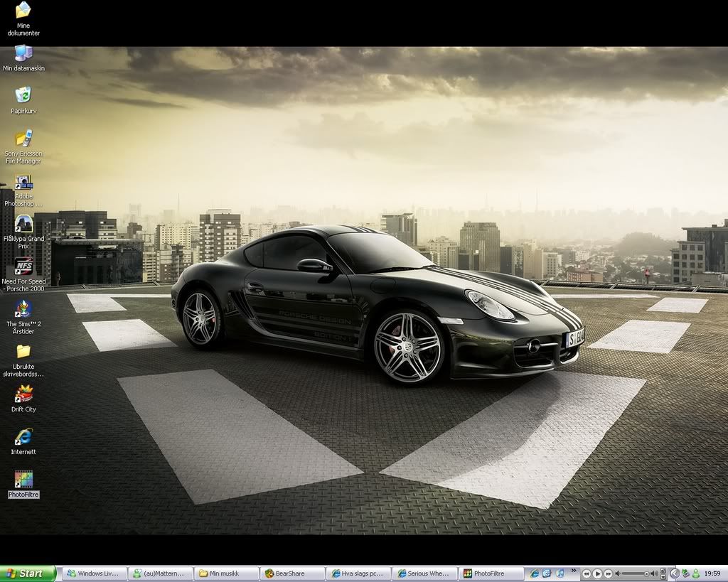Switch to Windows Live Messenger taskbar item

tap(95, 573)
